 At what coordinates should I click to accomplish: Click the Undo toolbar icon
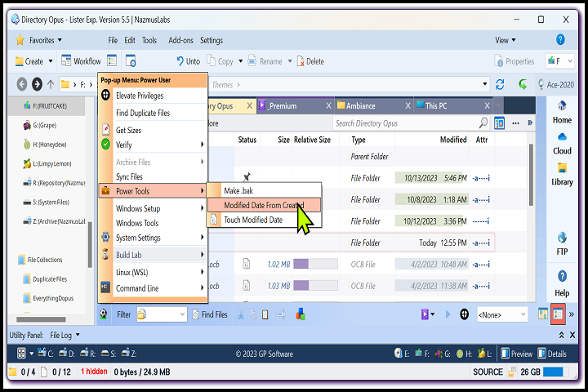[188, 61]
